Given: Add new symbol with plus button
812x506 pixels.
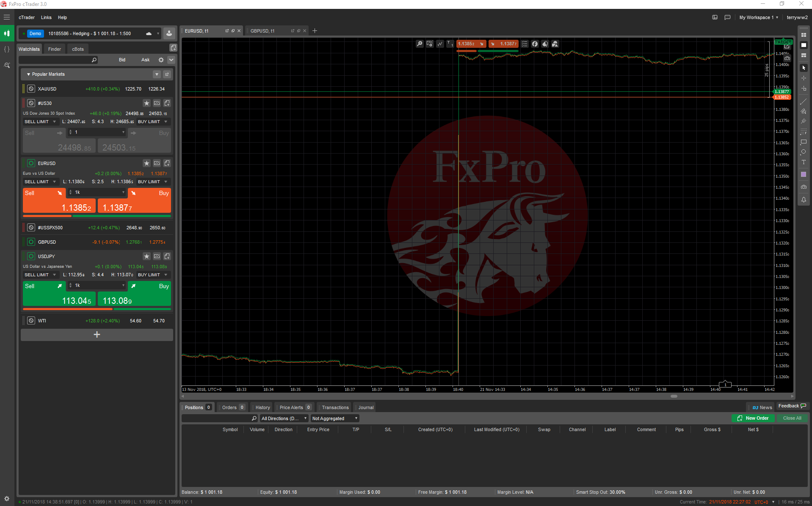Looking at the screenshot, I should (x=97, y=335).
